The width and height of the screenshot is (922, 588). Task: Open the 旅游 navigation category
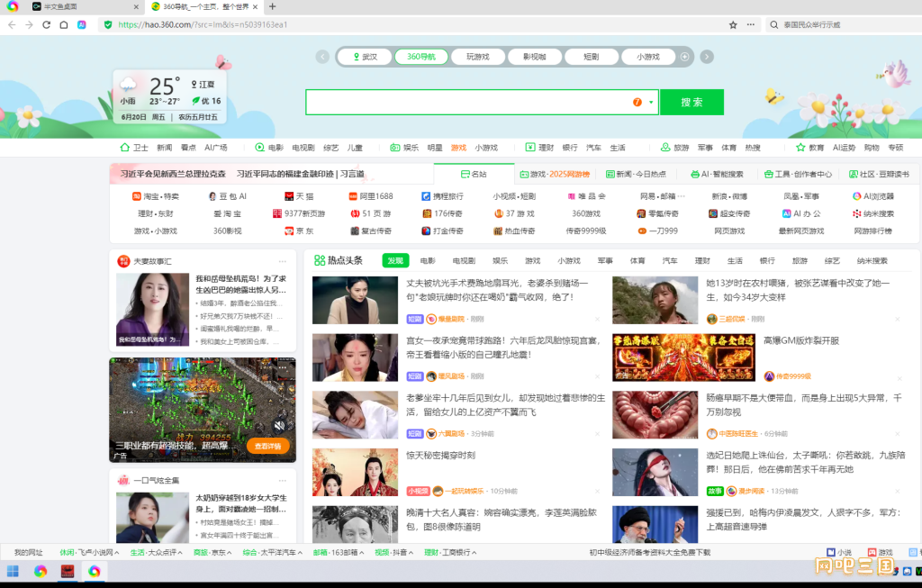coord(675,148)
